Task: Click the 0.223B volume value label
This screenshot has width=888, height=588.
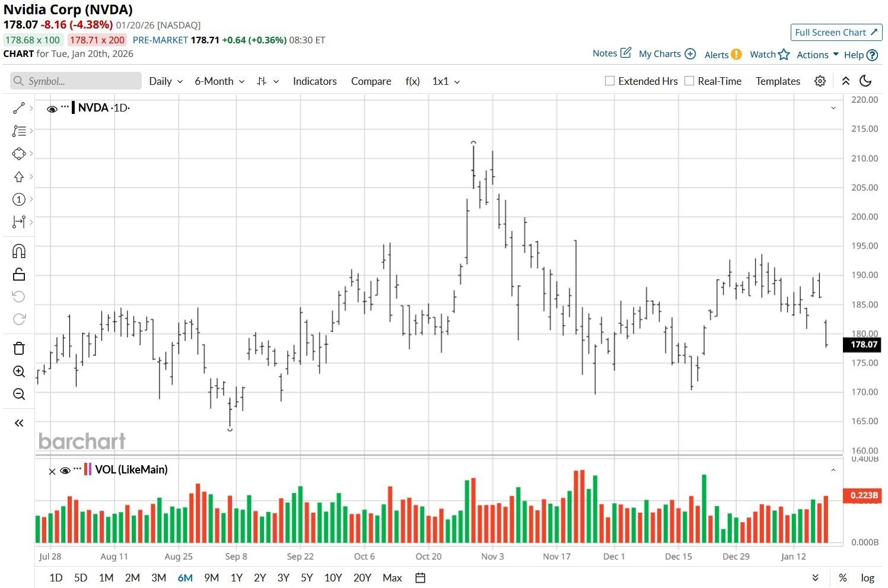Action: click(x=863, y=495)
